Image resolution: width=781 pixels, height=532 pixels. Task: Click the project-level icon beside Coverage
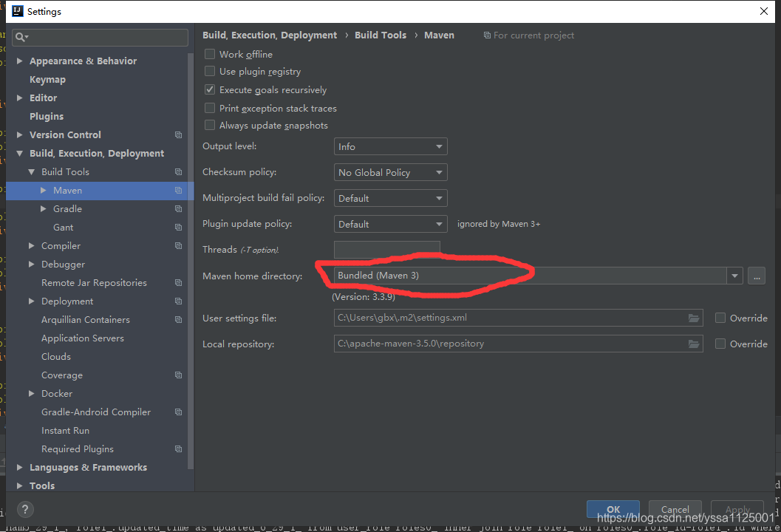click(x=178, y=375)
